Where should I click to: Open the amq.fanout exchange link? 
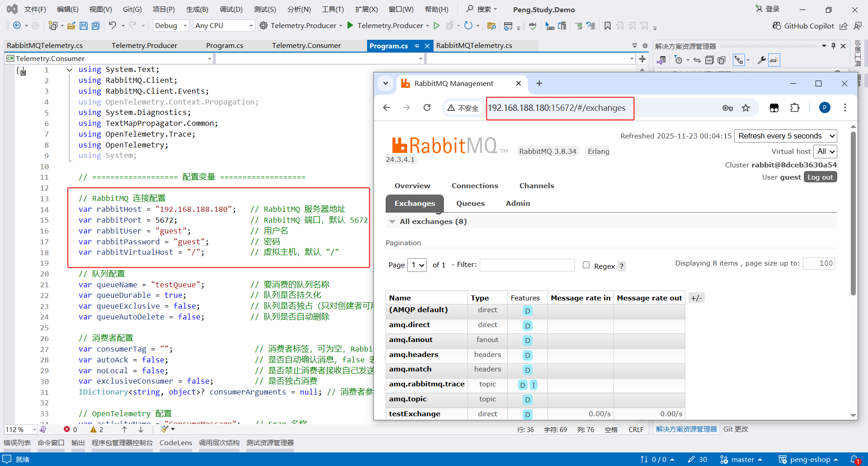coord(411,340)
